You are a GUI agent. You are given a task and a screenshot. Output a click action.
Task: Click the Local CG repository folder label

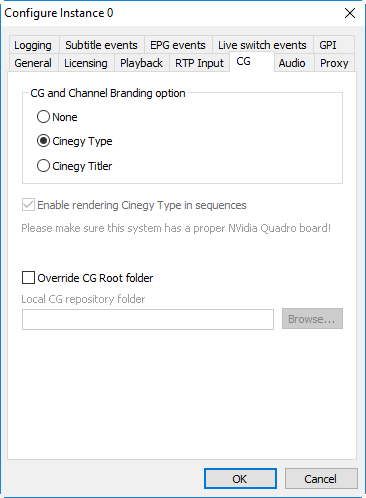tap(83, 299)
